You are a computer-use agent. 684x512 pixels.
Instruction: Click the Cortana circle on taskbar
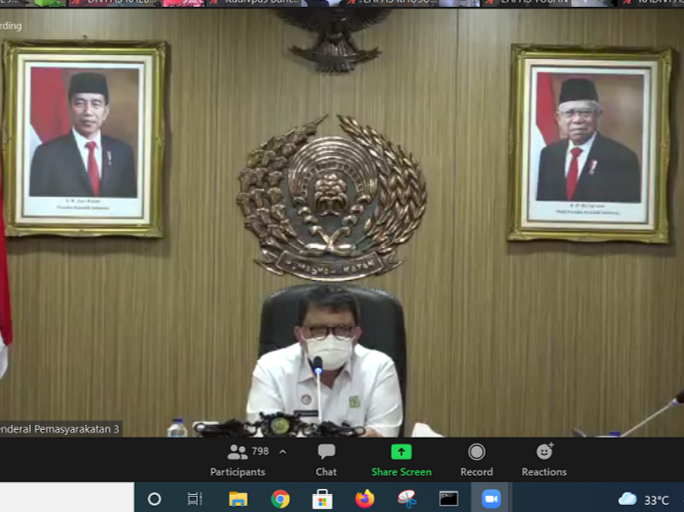coord(154,499)
